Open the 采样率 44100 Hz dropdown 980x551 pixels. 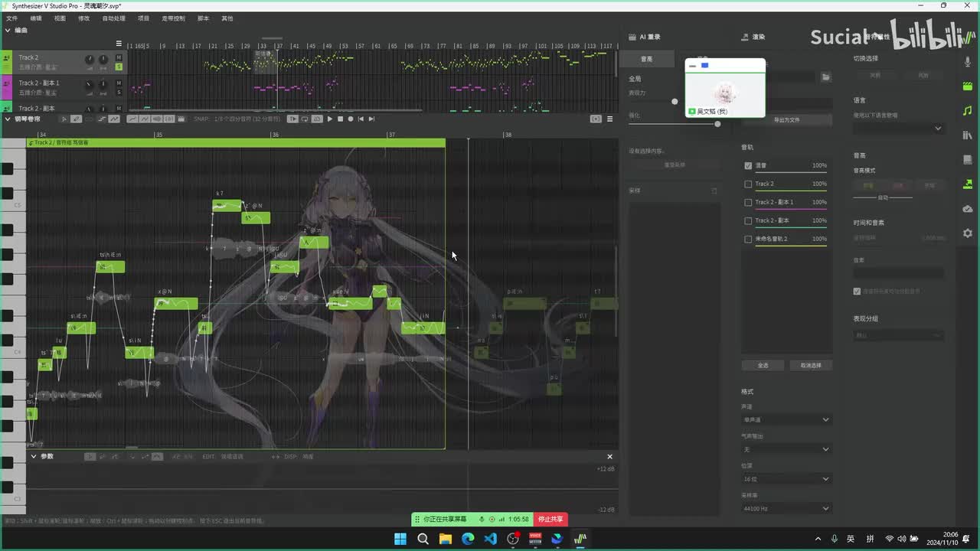point(786,508)
